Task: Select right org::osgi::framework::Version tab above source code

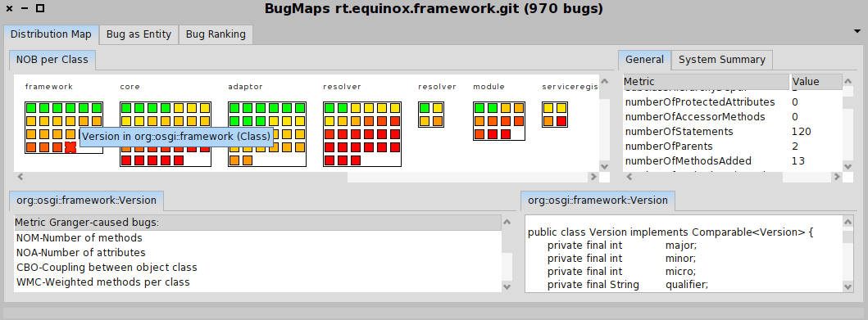Action: coord(598,201)
